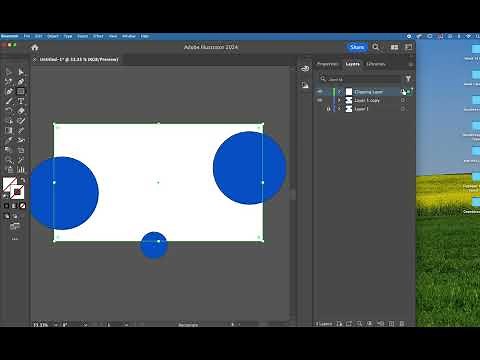Select the Direct Selection tool

point(21,72)
